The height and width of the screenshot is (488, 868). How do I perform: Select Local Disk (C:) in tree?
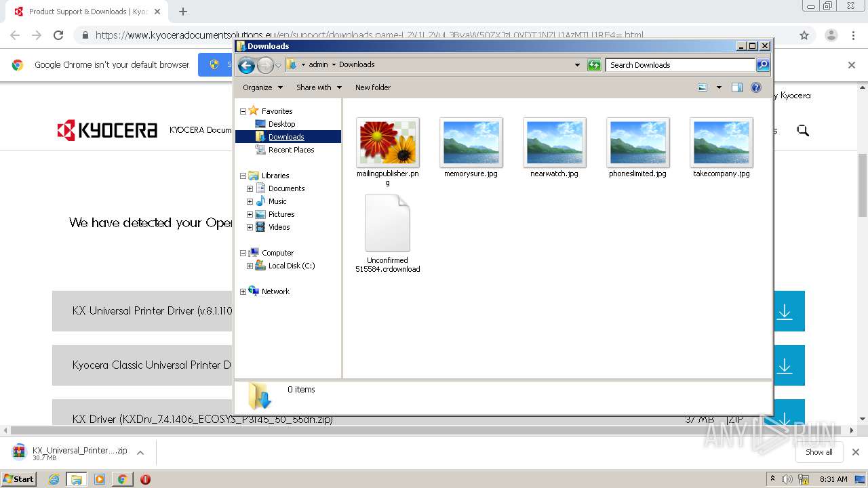pos(291,266)
